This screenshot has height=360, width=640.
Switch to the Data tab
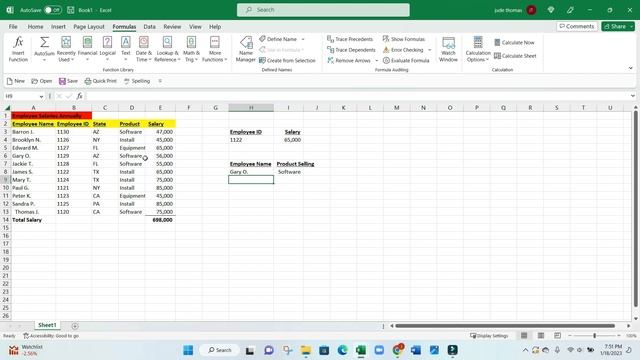[149, 27]
